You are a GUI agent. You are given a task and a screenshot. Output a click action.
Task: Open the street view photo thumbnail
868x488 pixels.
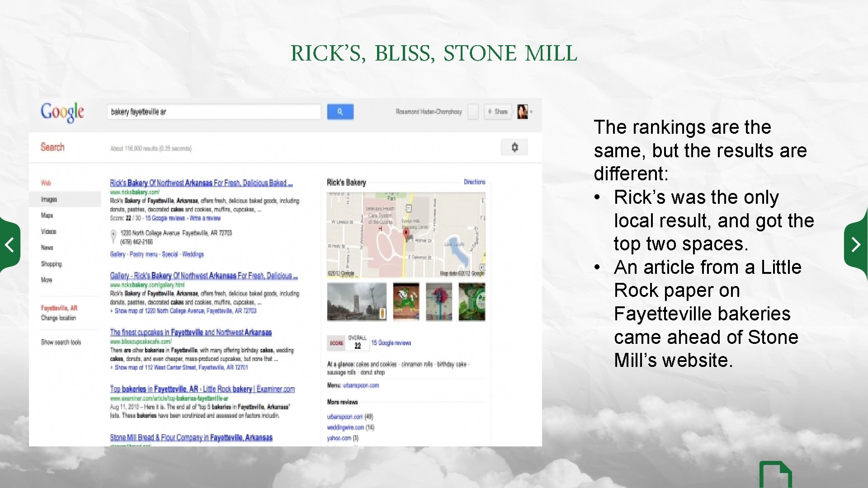pyautogui.click(x=357, y=302)
